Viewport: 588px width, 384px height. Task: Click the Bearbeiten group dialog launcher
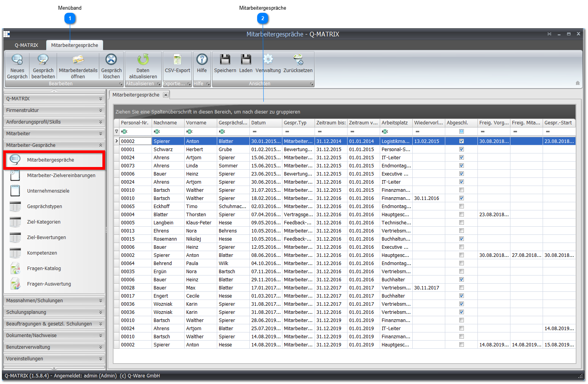coord(121,84)
